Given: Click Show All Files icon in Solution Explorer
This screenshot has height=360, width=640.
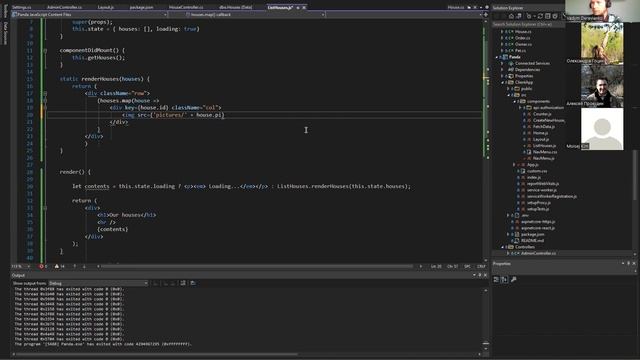Looking at the screenshot, I should pos(555,16).
